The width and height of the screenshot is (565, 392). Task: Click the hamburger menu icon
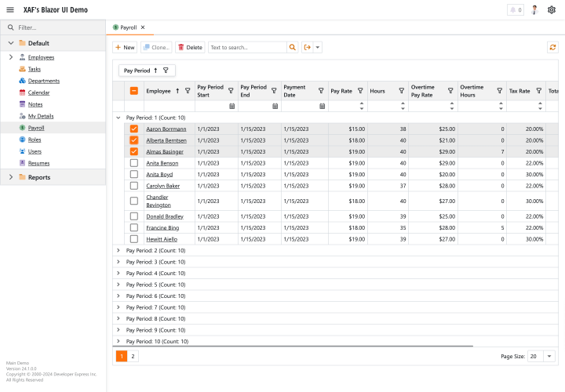[x=10, y=9]
